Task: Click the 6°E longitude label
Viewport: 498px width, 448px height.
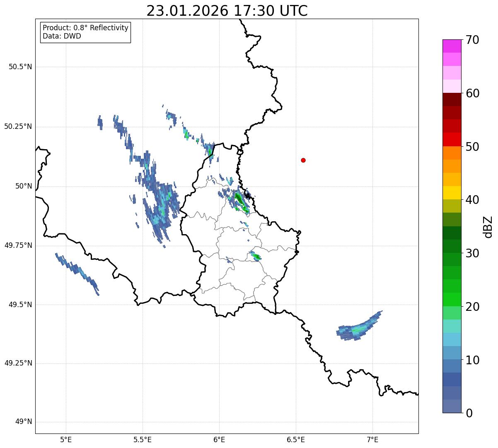Action: click(219, 440)
